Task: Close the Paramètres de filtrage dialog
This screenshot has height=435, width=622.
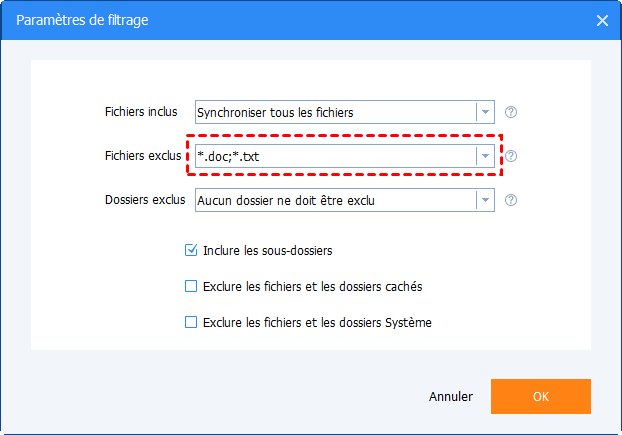Action: (x=602, y=20)
